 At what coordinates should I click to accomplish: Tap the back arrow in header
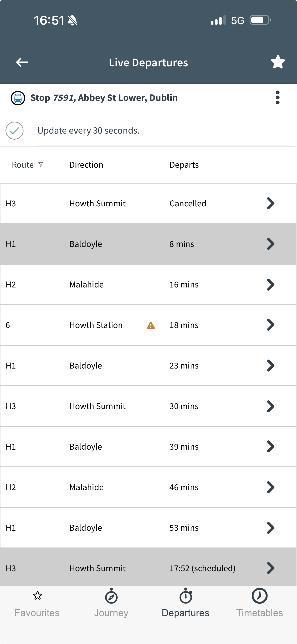coord(22,62)
